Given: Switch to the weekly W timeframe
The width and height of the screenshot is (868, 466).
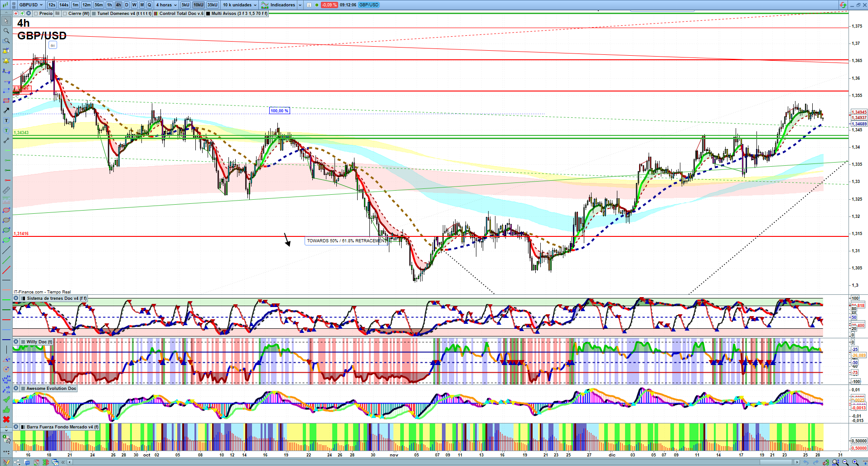Looking at the screenshot, I should 134,5.
